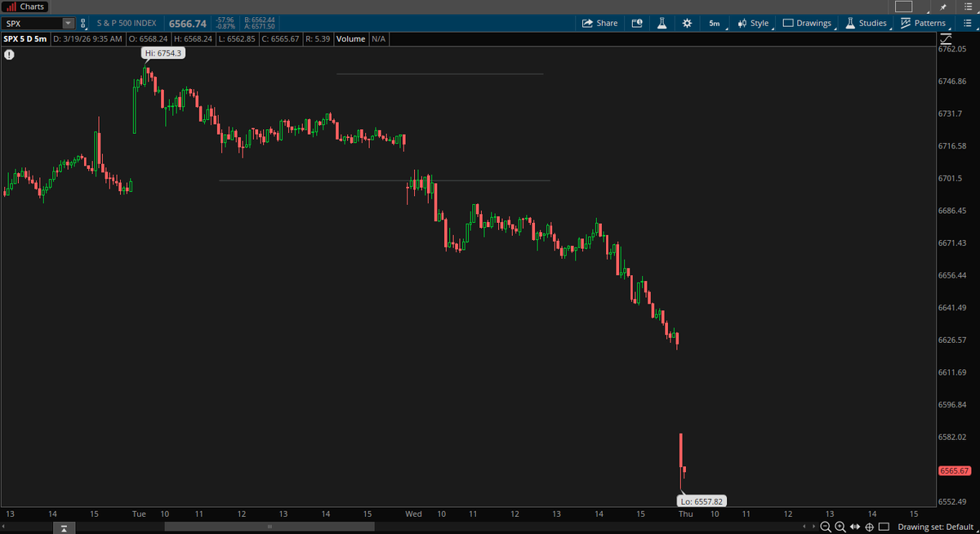Open the top-right window list menu icon

(x=967, y=7)
